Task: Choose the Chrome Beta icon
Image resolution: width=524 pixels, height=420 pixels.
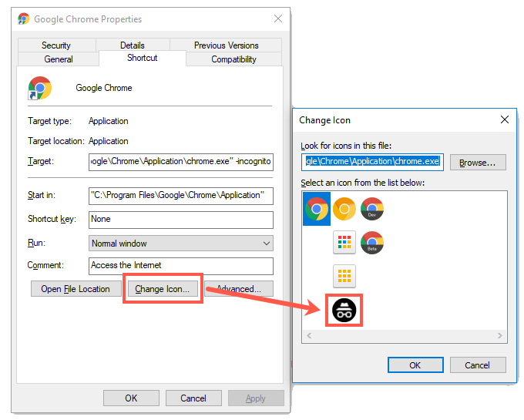Action: click(x=372, y=243)
